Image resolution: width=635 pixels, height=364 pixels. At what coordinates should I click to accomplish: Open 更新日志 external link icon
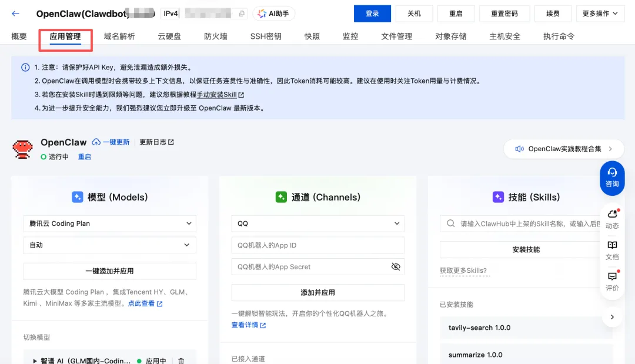click(171, 142)
